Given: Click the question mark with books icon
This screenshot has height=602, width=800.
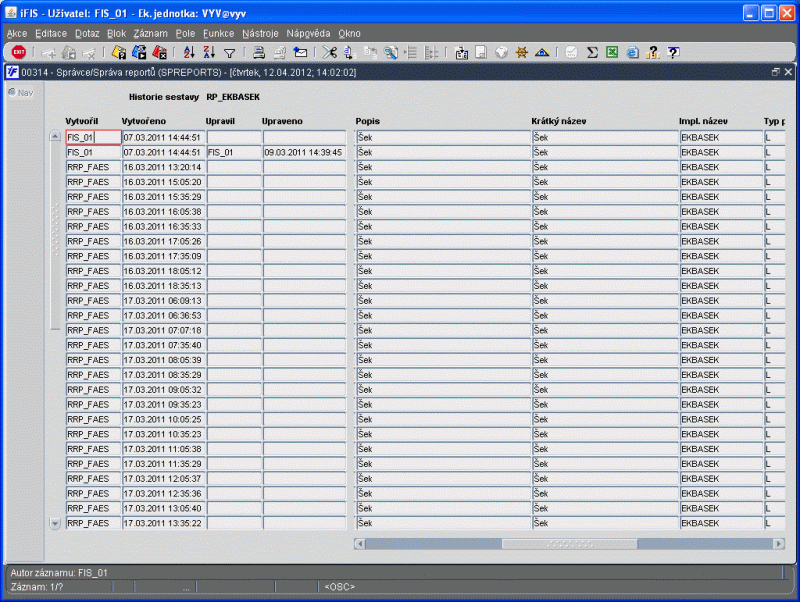Looking at the screenshot, I should pos(653,52).
